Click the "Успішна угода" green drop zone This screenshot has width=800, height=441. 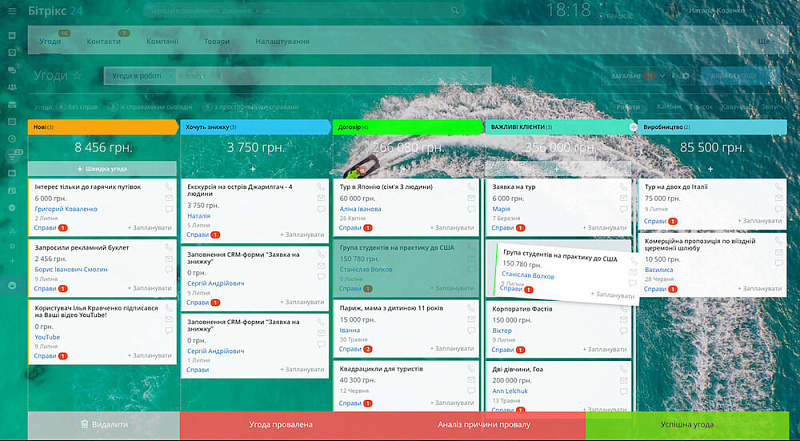coord(691,425)
